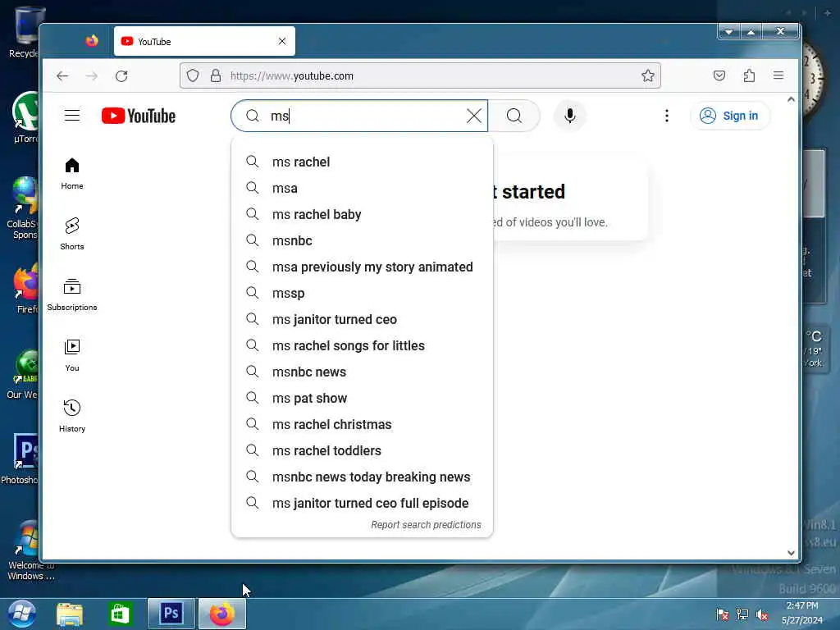The width and height of the screenshot is (840, 630).
Task: Choose suggestion "mssp"
Action: coord(362,293)
